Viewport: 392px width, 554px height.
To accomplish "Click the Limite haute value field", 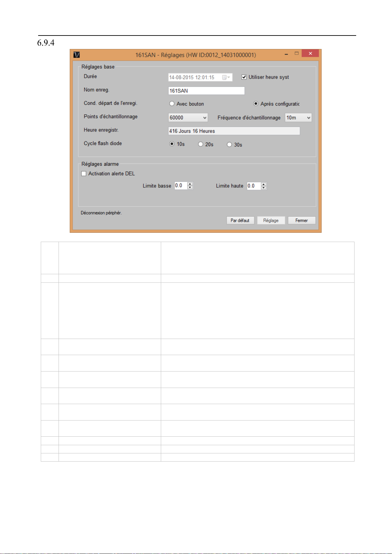I will point(254,186).
